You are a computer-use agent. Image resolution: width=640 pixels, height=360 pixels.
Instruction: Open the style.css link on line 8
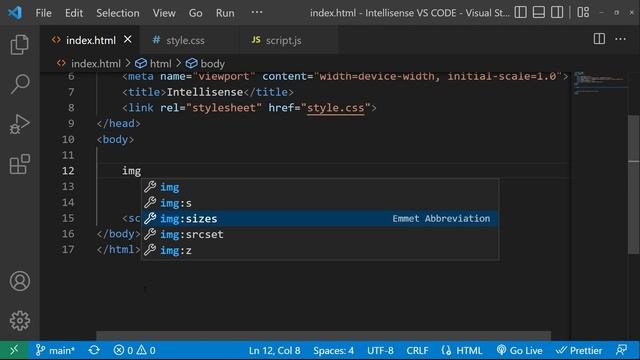pyautogui.click(x=335, y=108)
